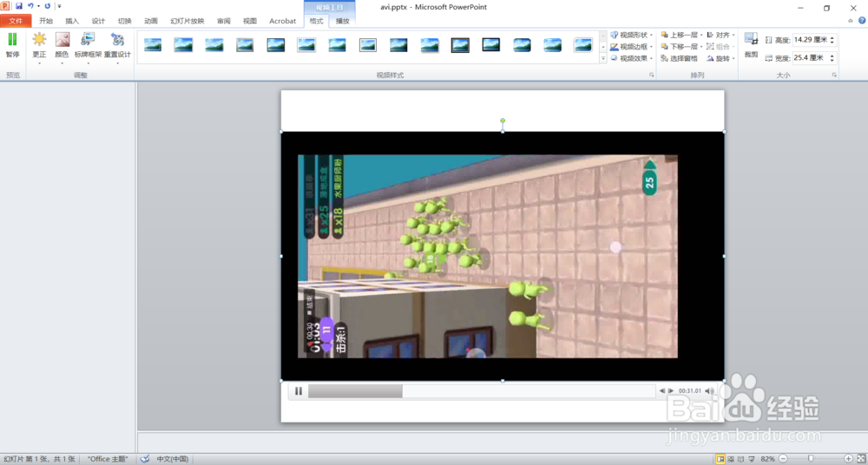The height and width of the screenshot is (465, 868).
Task: Fit slide to current window
Action: tap(861, 459)
